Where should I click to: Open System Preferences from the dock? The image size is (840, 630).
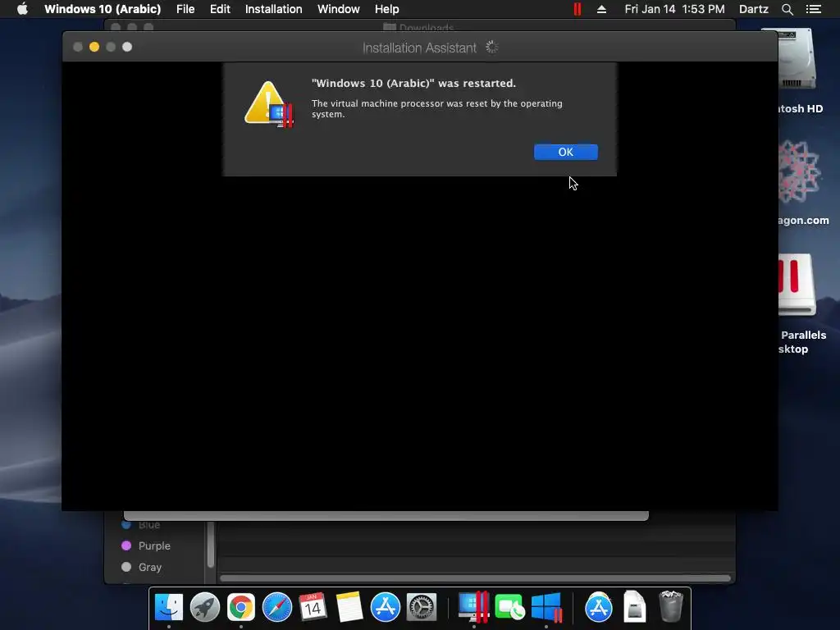pyautogui.click(x=422, y=607)
